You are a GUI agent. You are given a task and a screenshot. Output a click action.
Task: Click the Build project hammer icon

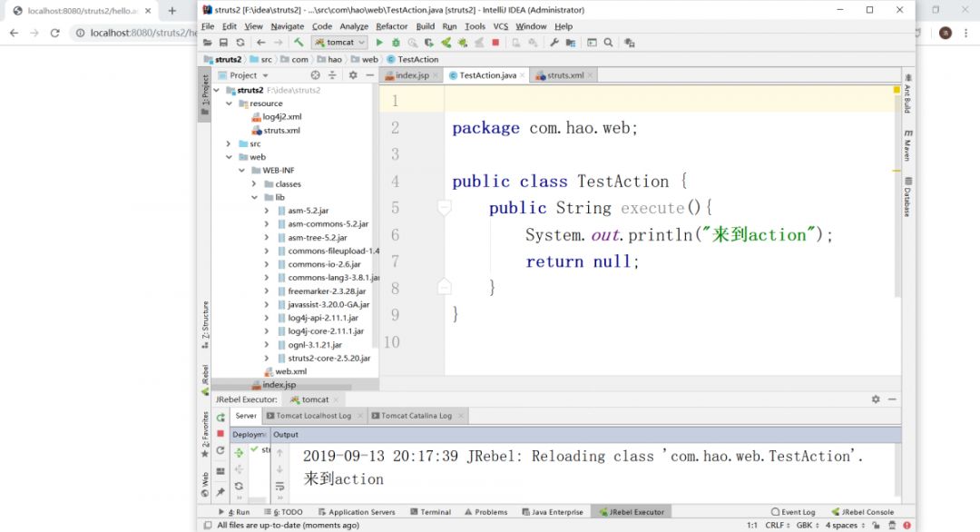click(299, 43)
